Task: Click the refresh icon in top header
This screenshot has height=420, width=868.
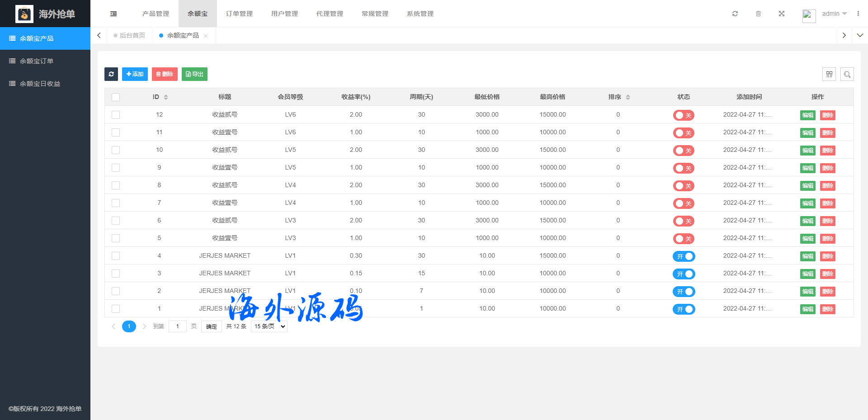Action: click(735, 14)
